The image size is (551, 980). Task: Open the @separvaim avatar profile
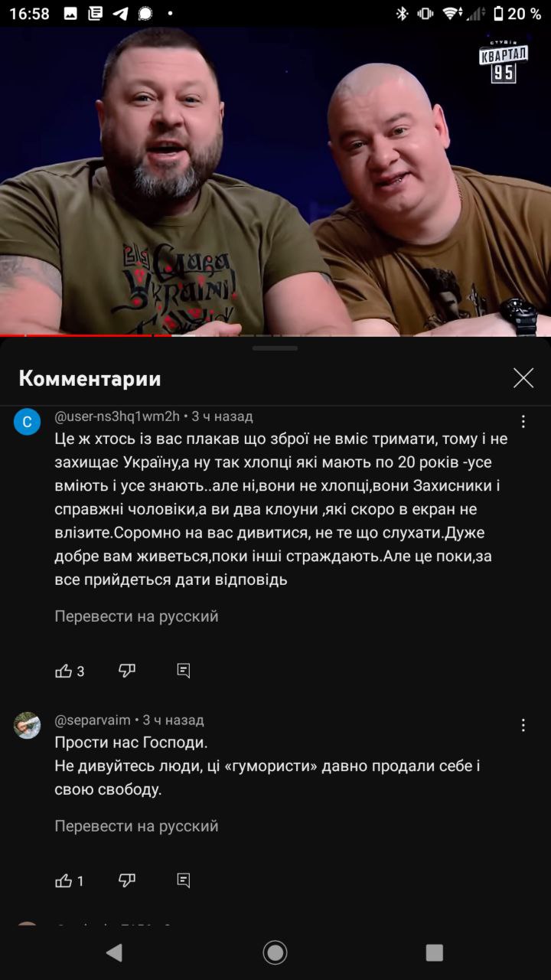[x=27, y=725]
